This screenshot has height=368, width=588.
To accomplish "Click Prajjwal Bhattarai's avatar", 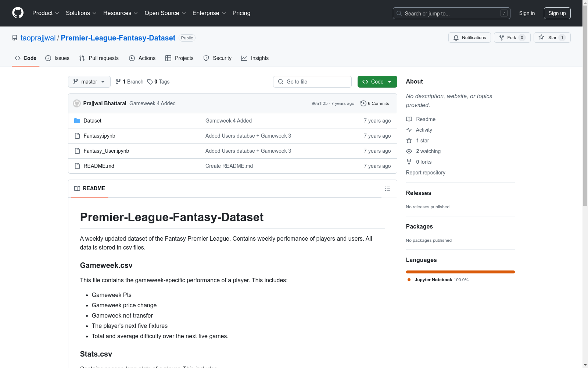I will click(x=77, y=103).
